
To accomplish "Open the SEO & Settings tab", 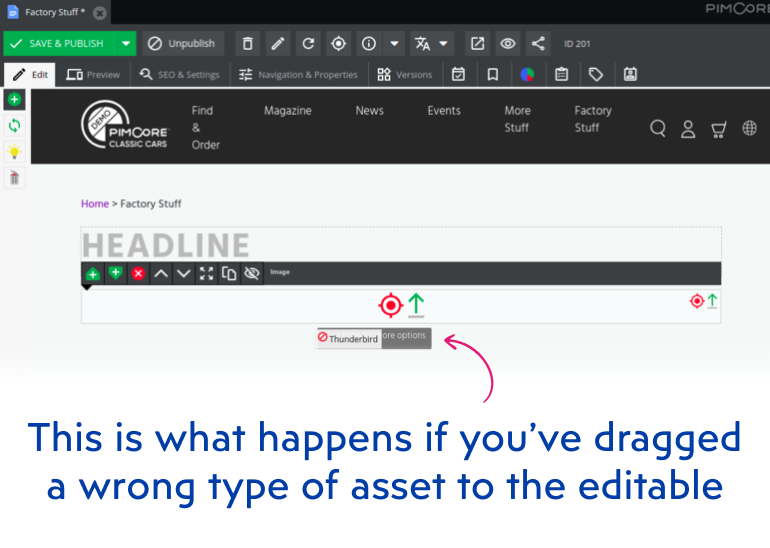I will (180, 75).
